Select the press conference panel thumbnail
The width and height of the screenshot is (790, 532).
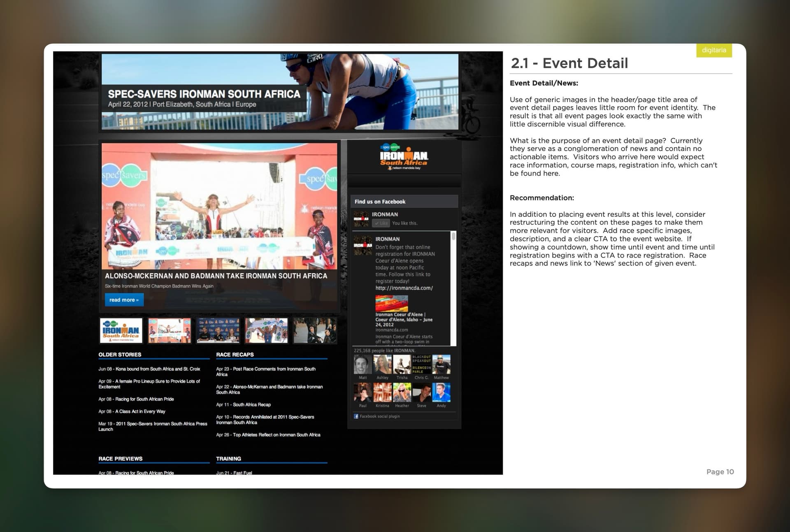tap(218, 330)
